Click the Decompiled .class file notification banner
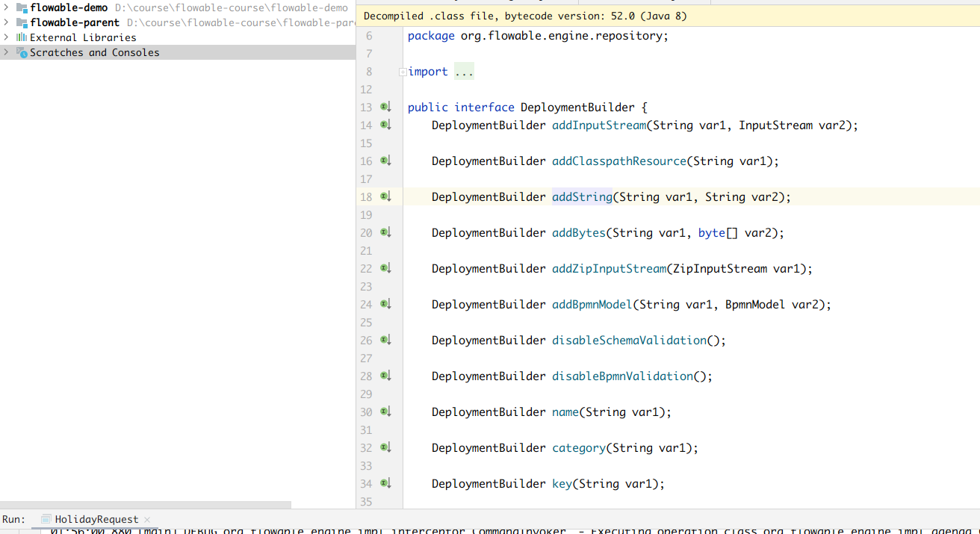This screenshot has width=980, height=534. click(668, 16)
